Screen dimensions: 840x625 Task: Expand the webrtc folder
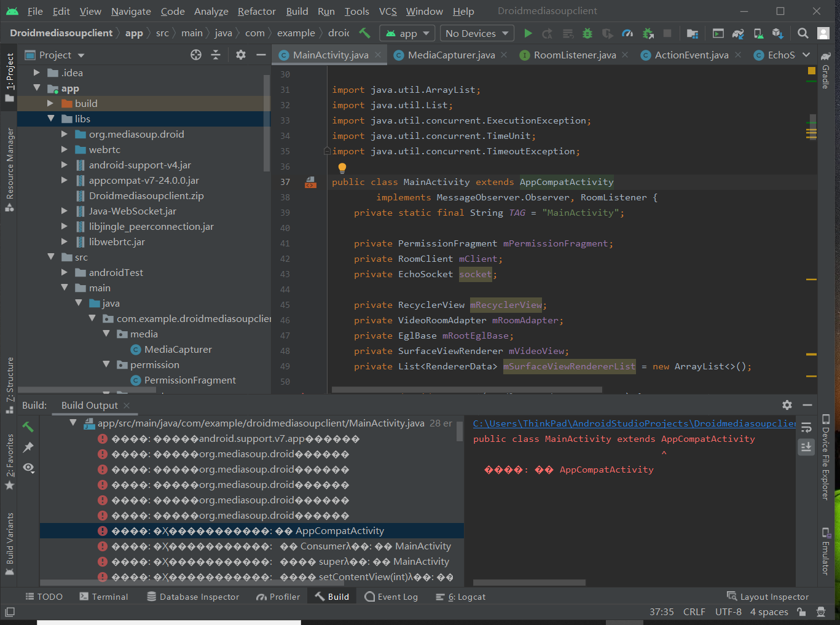point(65,149)
